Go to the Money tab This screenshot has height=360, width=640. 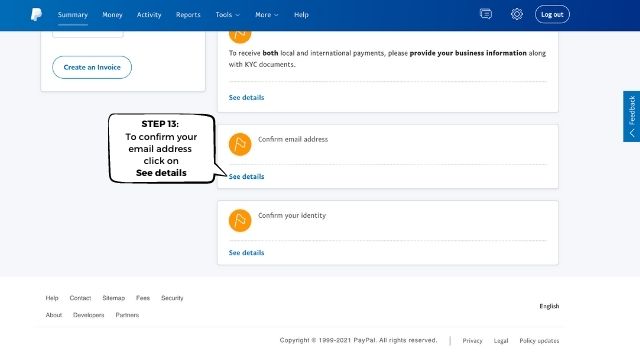pos(112,15)
